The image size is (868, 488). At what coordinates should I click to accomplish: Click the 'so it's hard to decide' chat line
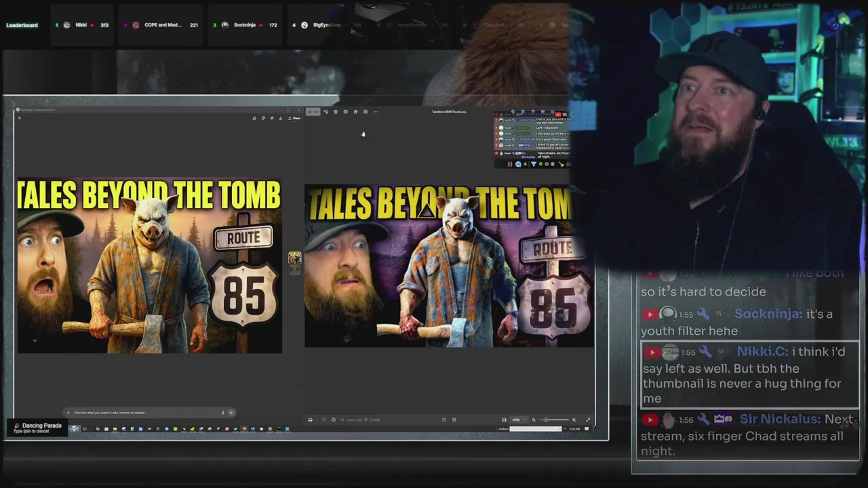tap(703, 291)
